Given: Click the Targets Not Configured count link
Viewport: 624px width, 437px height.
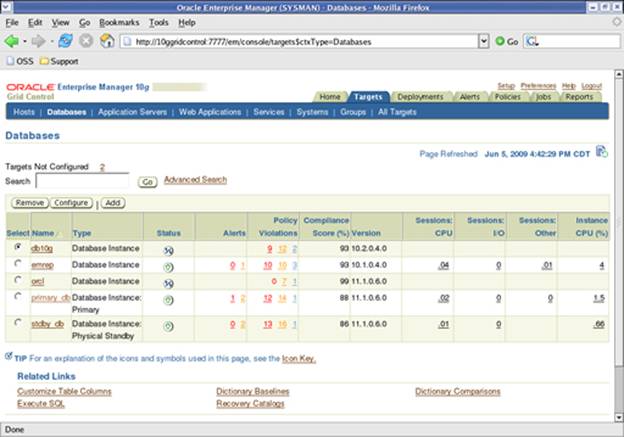Looking at the screenshot, I should (102, 167).
